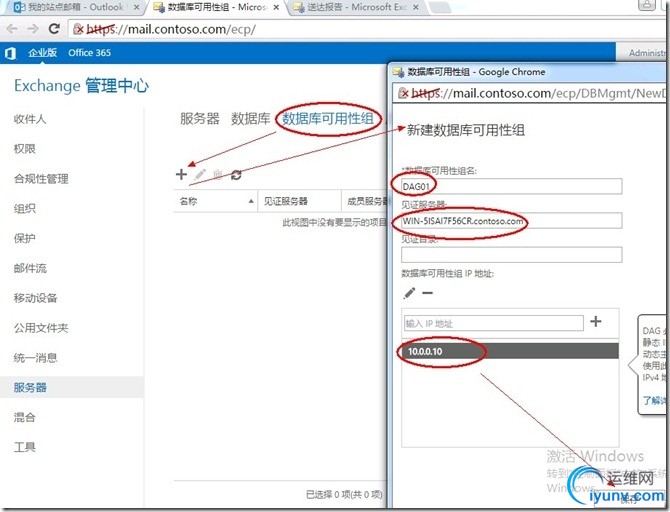Open the 数据库可用性组 sub-tab
This screenshot has width=670, height=512.
tap(328, 119)
